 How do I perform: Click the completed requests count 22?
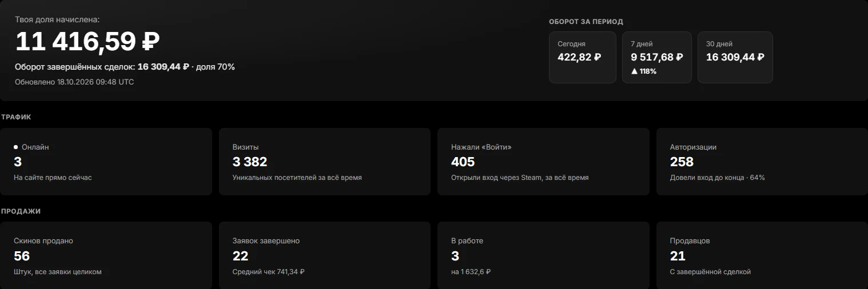(x=241, y=256)
